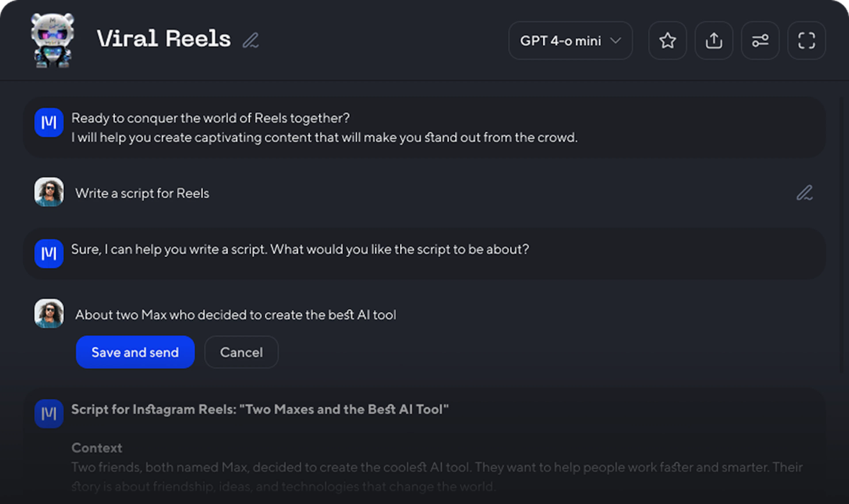Enter fullscreen mode with the expand icon
The width and height of the screenshot is (849, 504).
[x=806, y=41]
